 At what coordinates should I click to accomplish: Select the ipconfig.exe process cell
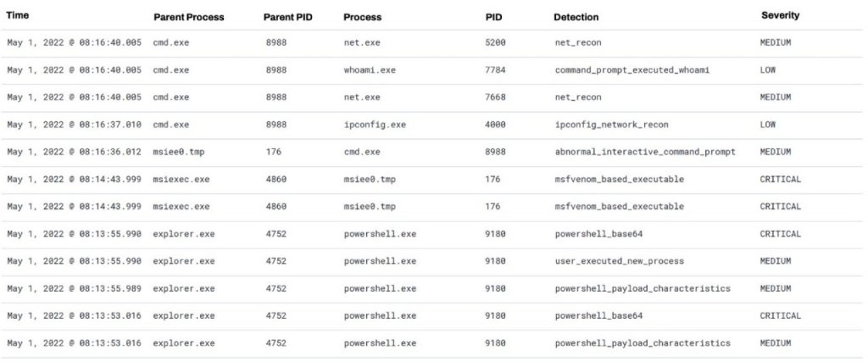375,125
